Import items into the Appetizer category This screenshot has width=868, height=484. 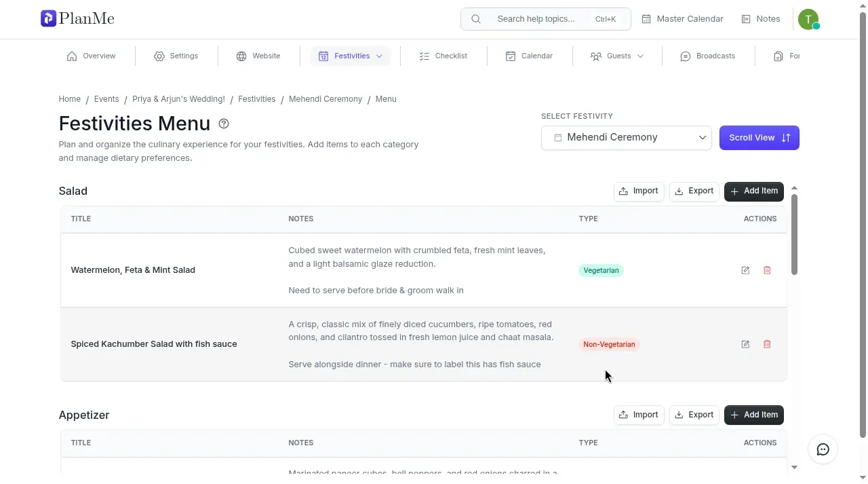coord(639,415)
